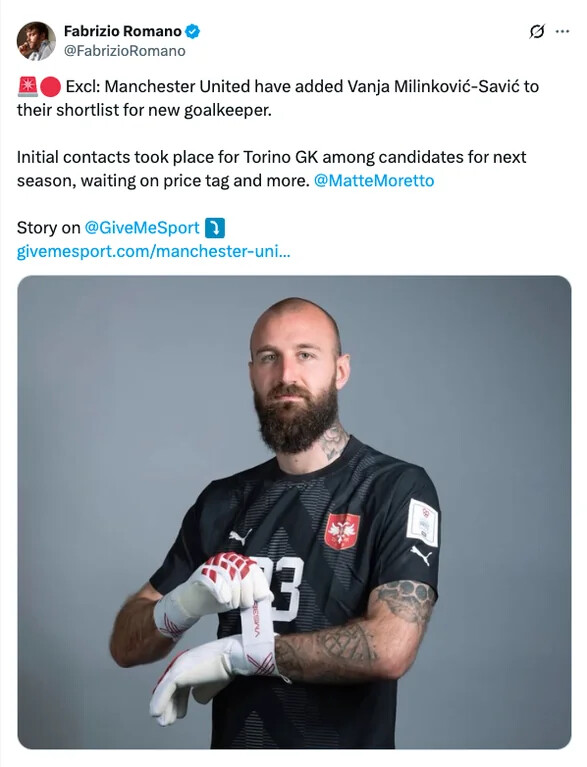
Task: Open Fabrizio Romano's profile avatar
Action: point(36,41)
